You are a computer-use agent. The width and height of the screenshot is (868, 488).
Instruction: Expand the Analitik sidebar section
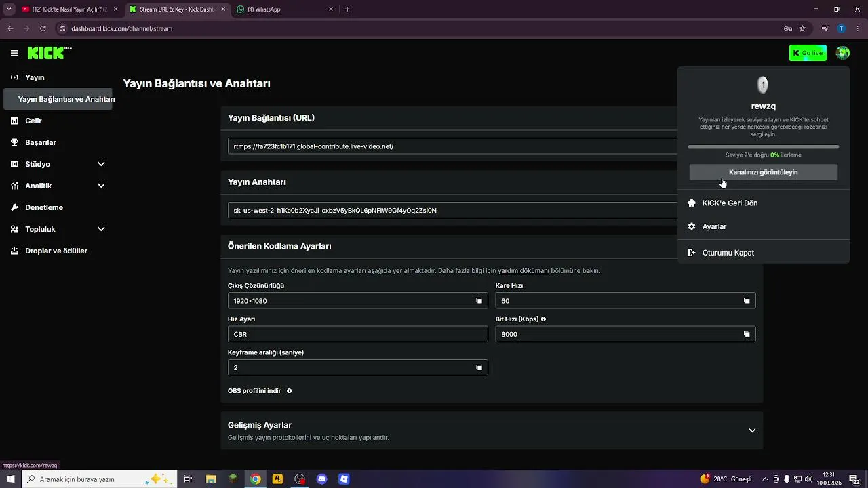click(101, 186)
